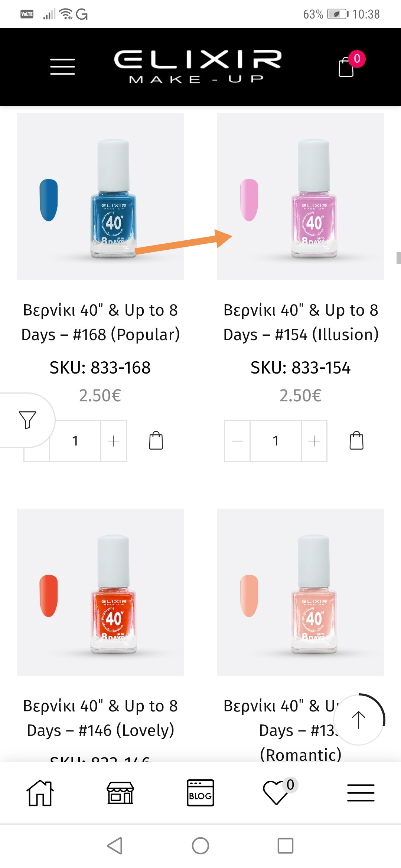Open bottom bar menu lines icon
This screenshot has height=868, width=401.
point(361,793)
